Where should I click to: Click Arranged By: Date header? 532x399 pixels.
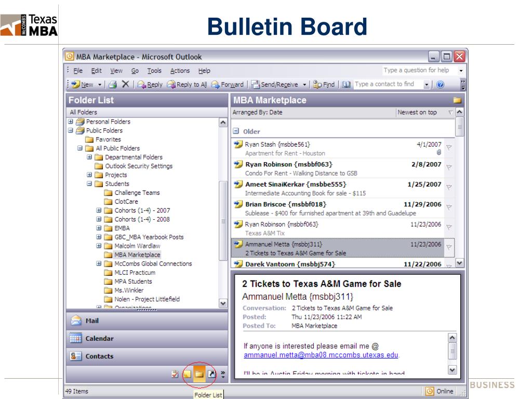(x=257, y=112)
